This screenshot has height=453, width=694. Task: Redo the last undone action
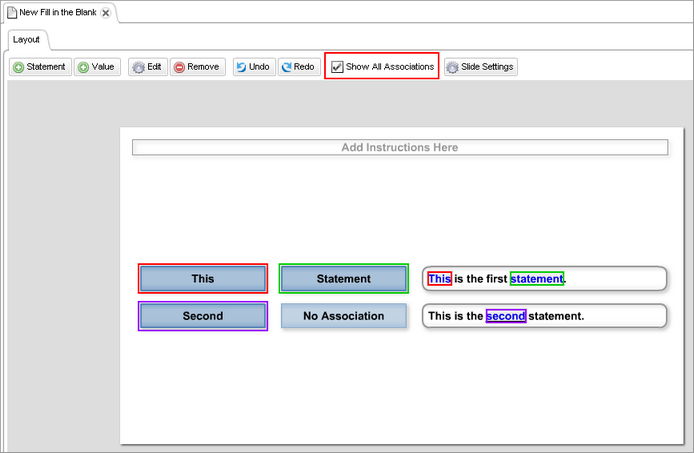[298, 67]
